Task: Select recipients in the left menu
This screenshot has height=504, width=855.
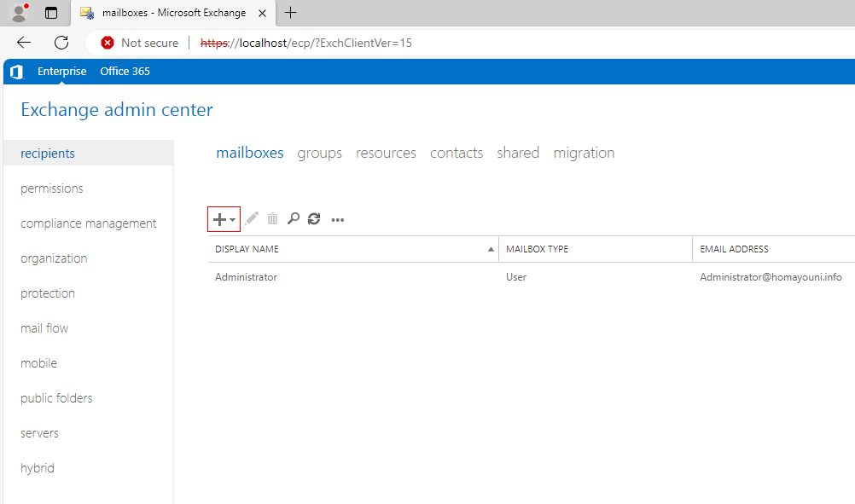Action: click(x=89, y=154)
